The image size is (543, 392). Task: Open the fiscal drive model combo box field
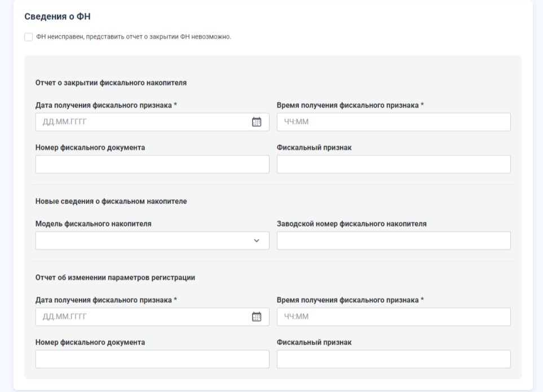(x=152, y=240)
